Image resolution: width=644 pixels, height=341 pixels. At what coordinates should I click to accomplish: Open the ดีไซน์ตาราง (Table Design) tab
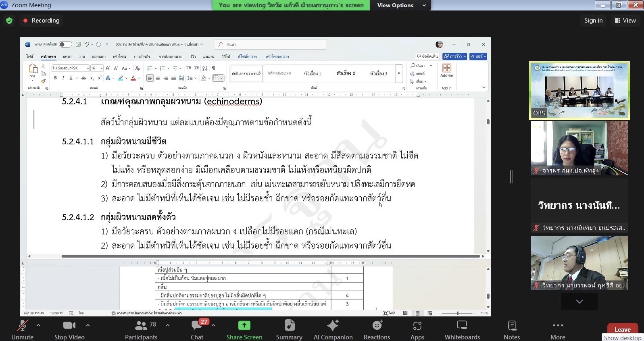[247, 56]
